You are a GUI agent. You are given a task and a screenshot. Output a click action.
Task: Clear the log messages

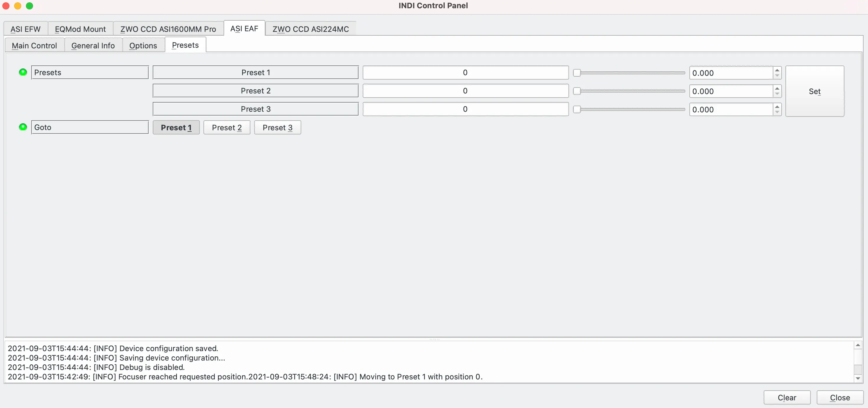pos(787,398)
